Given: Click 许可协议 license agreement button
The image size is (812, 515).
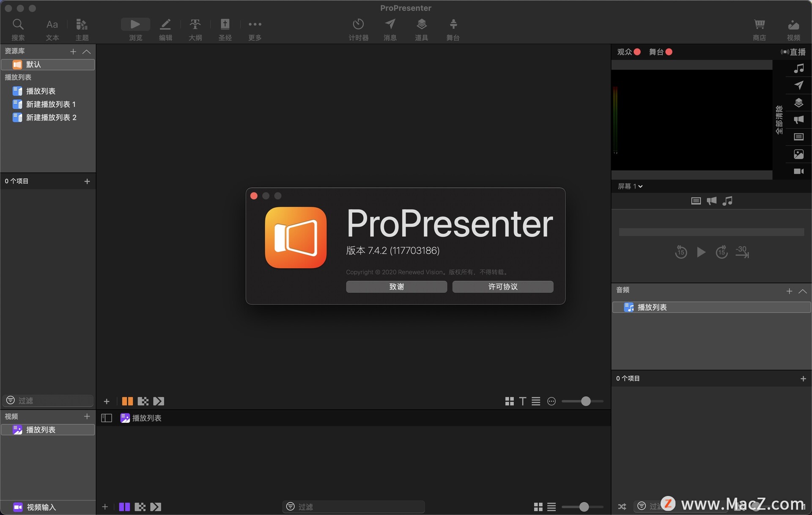Looking at the screenshot, I should tap(503, 287).
